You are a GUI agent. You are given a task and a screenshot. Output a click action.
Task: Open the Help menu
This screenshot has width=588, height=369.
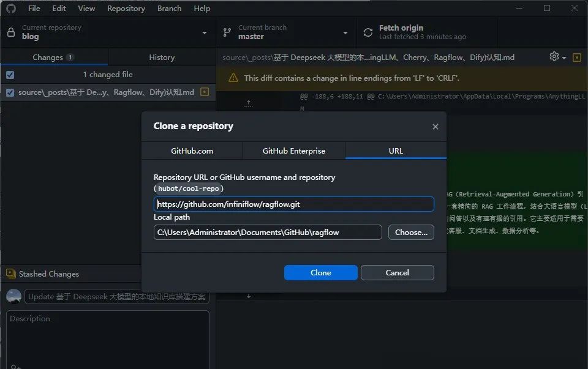202,8
